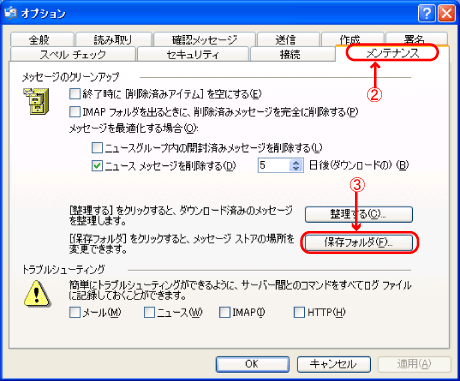The height and width of the screenshot is (381, 460).
Task: Click the オプション title bar icon
Action: pyautogui.click(x=10, y=13)
